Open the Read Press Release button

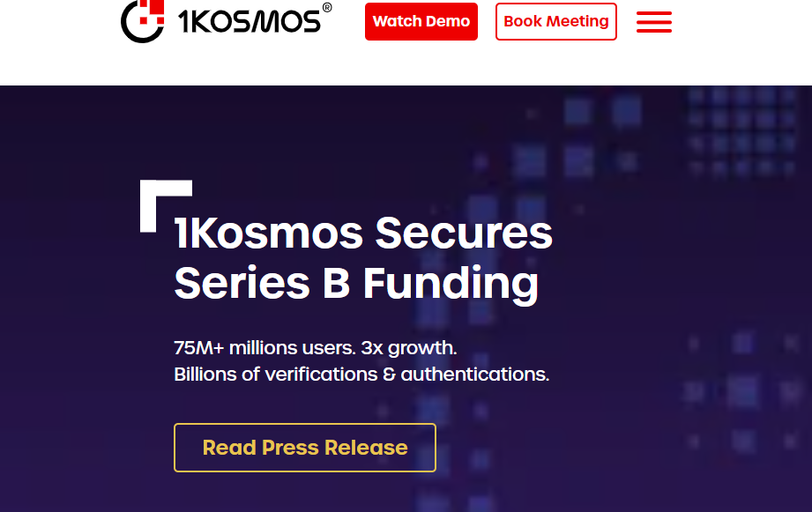point(305,448)
